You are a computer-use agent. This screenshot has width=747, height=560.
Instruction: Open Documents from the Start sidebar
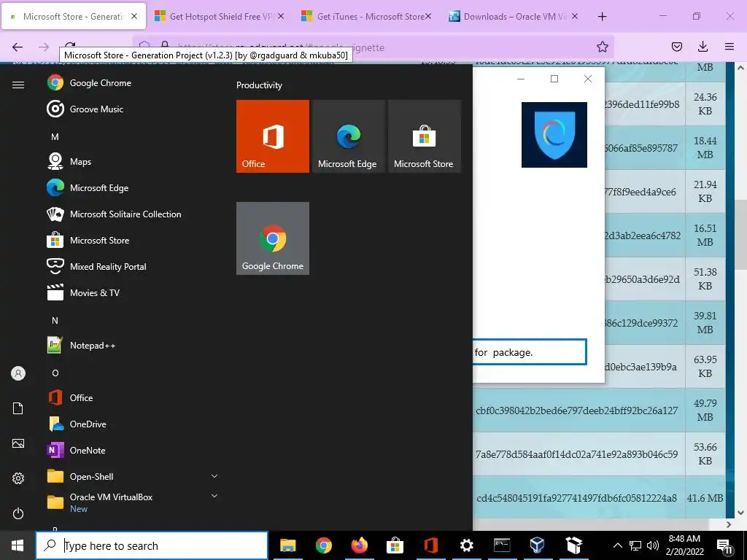pyautogui.click(x=18, y=408)
